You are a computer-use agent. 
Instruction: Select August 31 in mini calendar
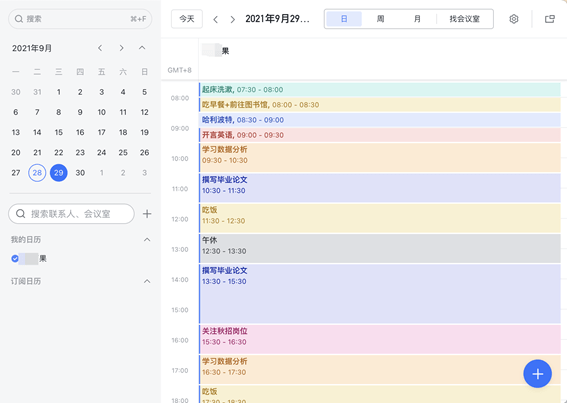pos(37,92)
